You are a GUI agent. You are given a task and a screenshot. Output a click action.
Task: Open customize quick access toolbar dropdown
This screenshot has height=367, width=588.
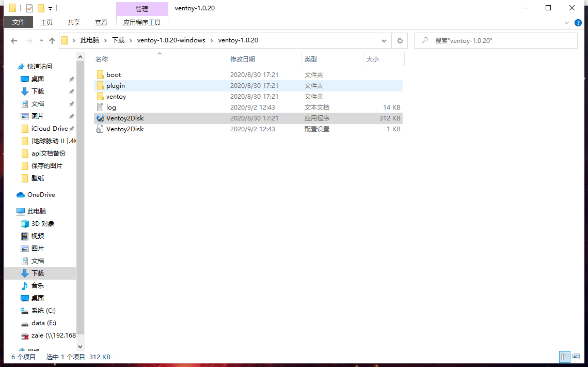[50, 8]
